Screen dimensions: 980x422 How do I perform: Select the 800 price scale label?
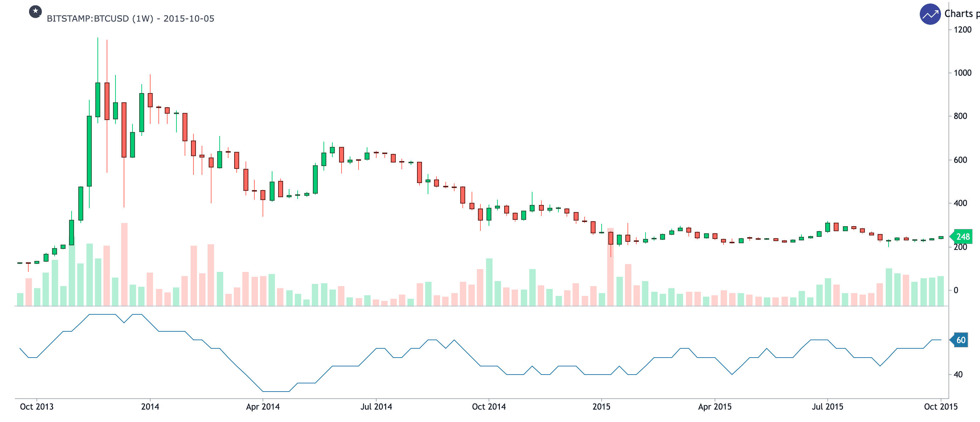click(x=960, y=116)
